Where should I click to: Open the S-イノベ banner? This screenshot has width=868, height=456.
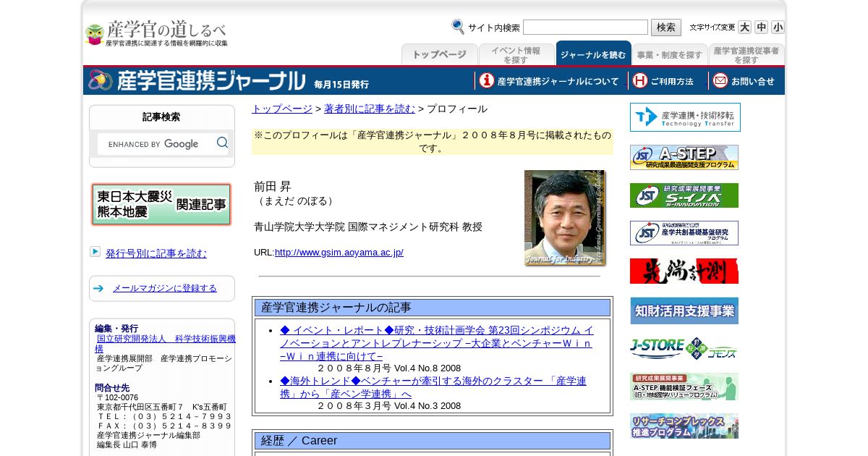coord(684,195)
